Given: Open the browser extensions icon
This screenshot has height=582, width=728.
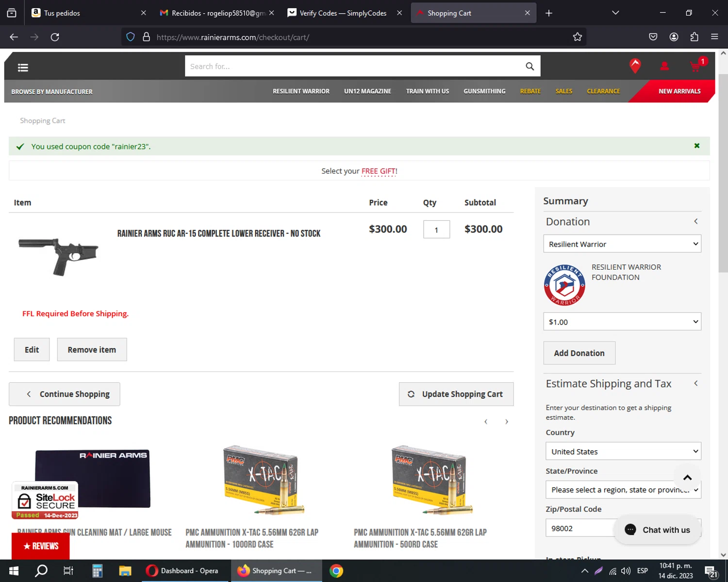Looking at the screenshot, I should pyautogui.click(x=694, y=37).
